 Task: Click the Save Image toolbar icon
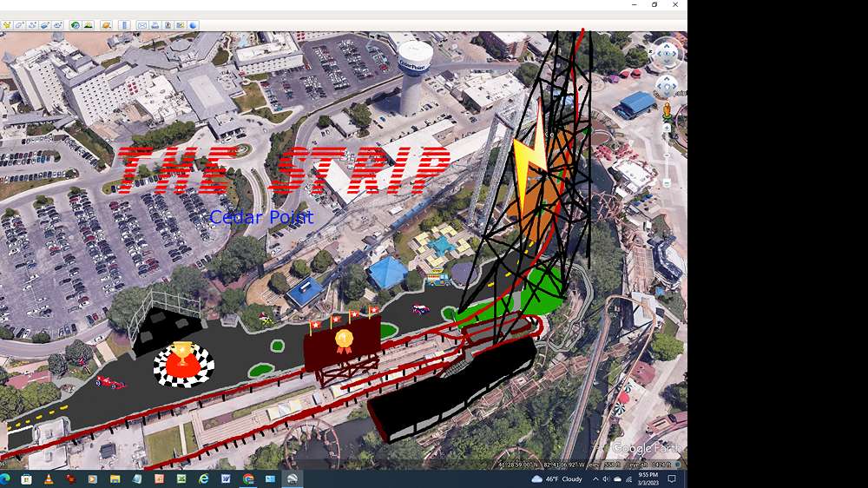168,25
